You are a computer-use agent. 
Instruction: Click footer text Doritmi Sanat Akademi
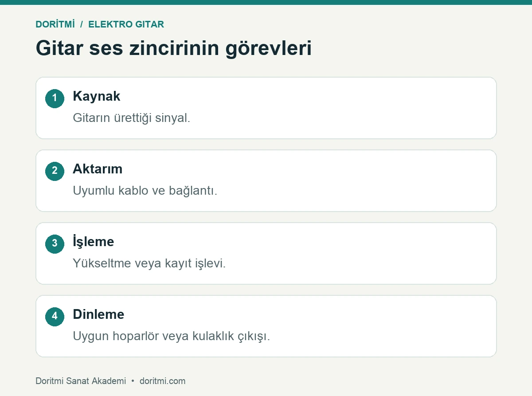coord(81,381)
